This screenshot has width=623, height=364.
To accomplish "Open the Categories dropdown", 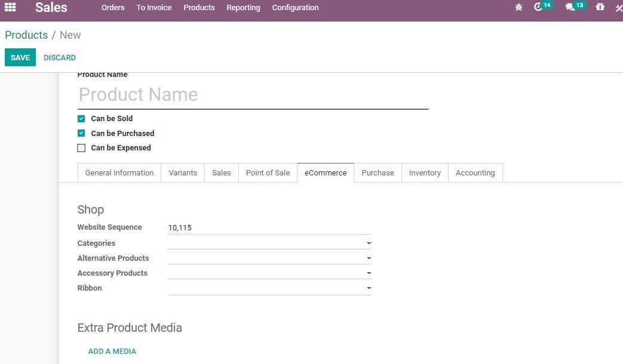I will [369, 243].
